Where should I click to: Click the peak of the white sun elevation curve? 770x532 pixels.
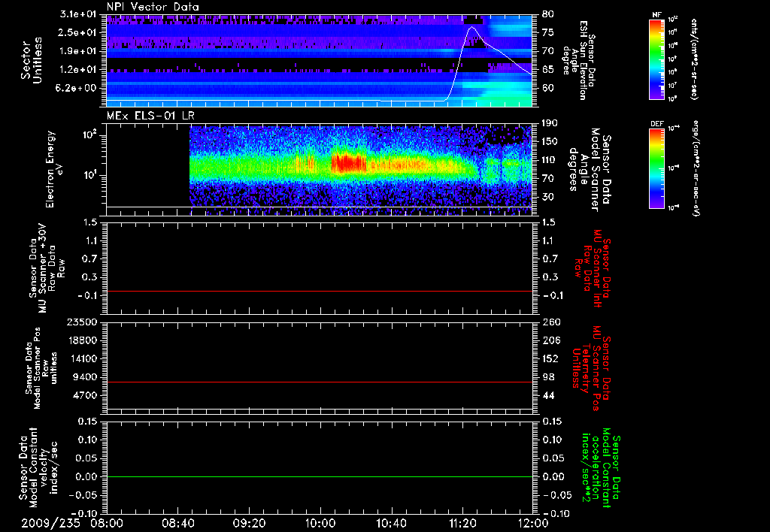472,27
